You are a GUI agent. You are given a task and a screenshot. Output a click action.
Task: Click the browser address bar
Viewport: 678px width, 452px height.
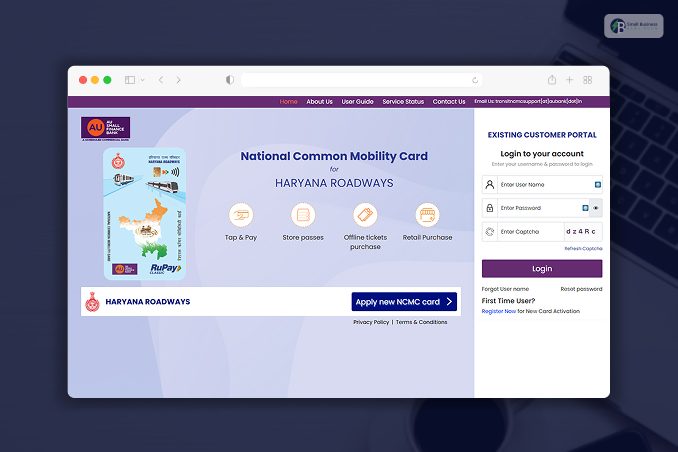click(361, 80)
